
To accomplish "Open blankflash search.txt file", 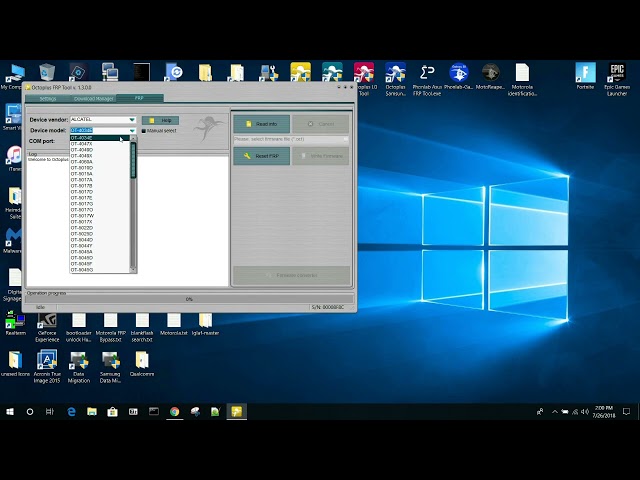I will 142,327.
